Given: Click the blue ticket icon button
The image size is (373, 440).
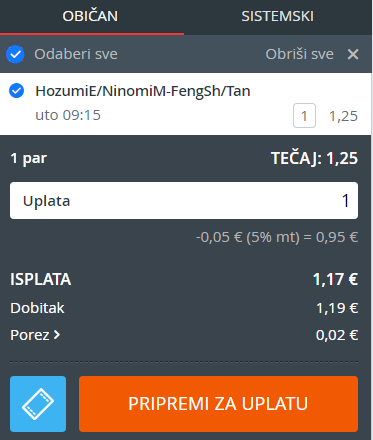Looking at the screenshot, I should [x=38, y=404].
